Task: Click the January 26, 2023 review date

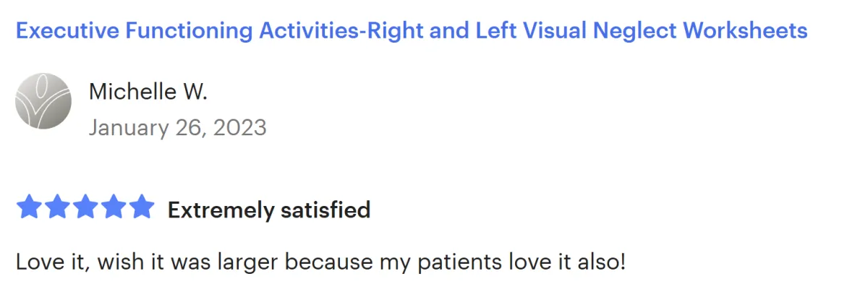Action: (x=178, y=128)
